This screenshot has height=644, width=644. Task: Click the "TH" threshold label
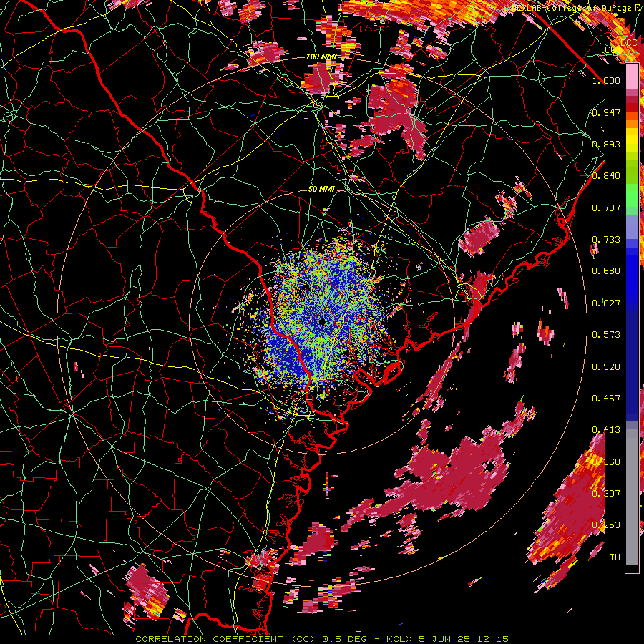(615, 557)
